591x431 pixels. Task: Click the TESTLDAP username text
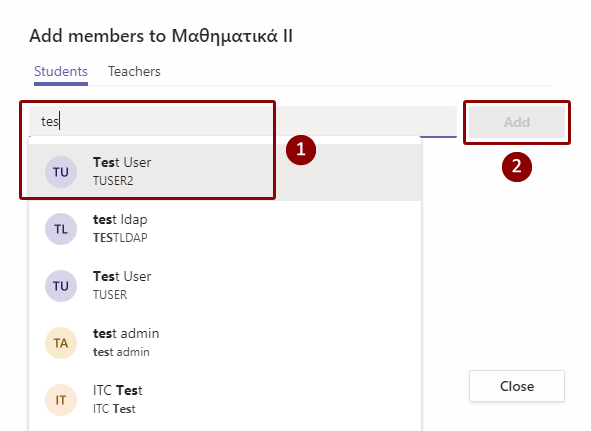(x=120, y=238)
